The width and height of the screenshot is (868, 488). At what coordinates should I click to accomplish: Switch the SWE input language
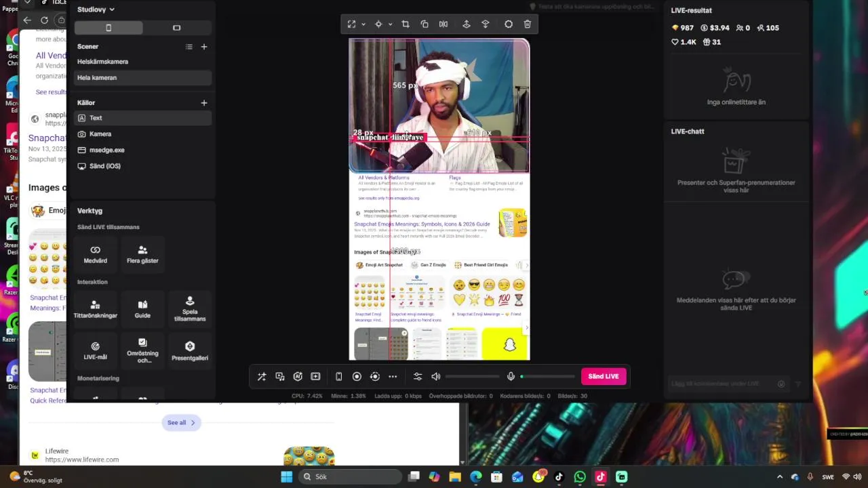click(x=828, y=477)
